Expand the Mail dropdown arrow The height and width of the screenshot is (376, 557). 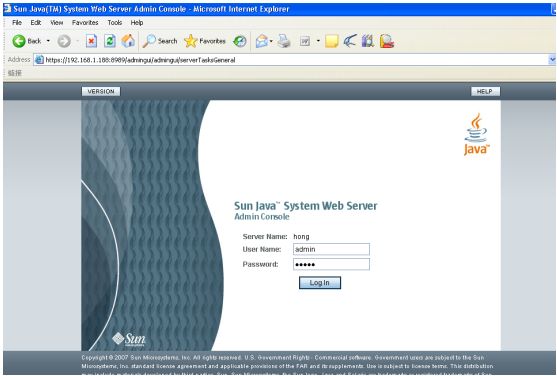click(271, 41)
